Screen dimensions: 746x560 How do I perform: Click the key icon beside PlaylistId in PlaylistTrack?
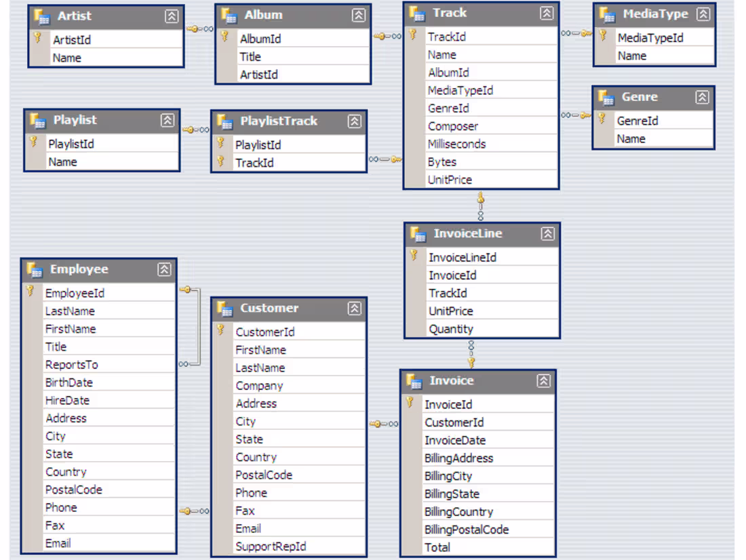(220, 144)
